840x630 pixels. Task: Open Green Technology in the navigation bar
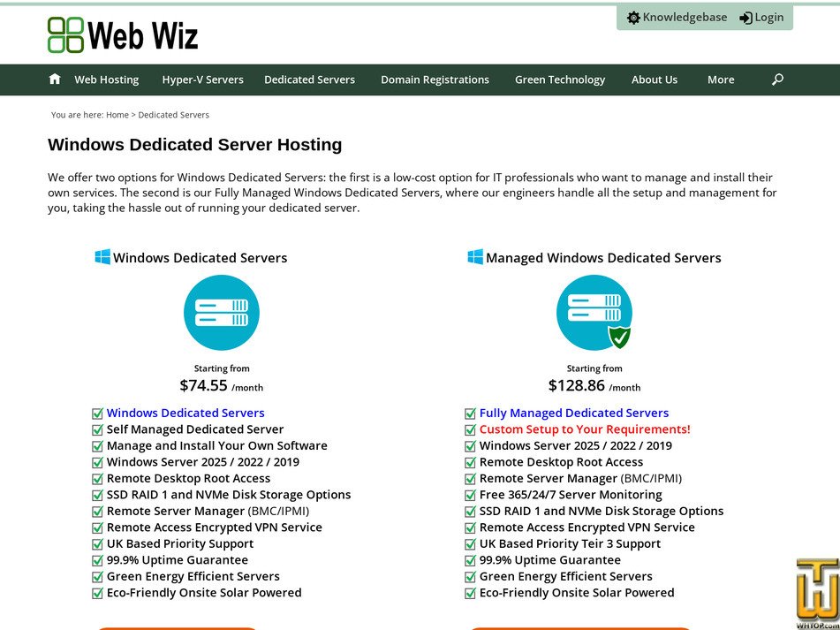point(559,80)
